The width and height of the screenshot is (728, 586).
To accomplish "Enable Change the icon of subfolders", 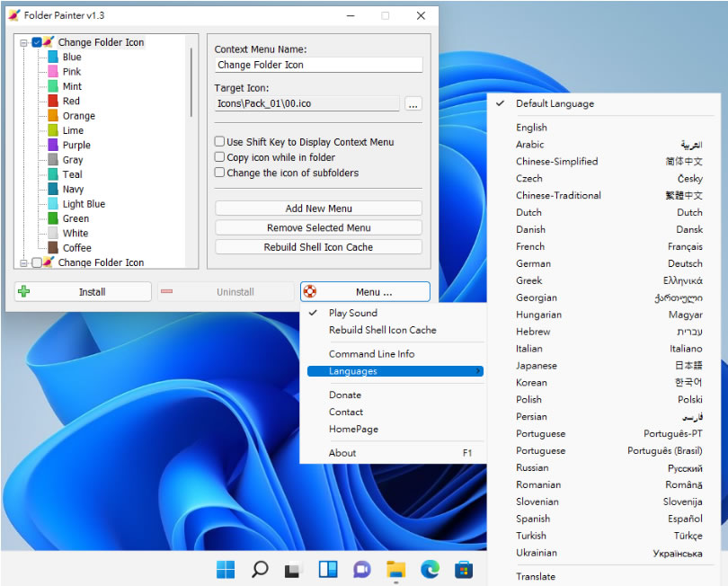I will 219,173.
